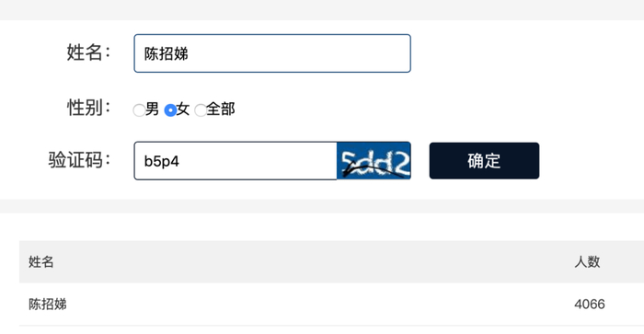Image resolution: width=644 pixels, height=334 pixels.
Task: Click the 性别: form label
Action: click(88, 108)
